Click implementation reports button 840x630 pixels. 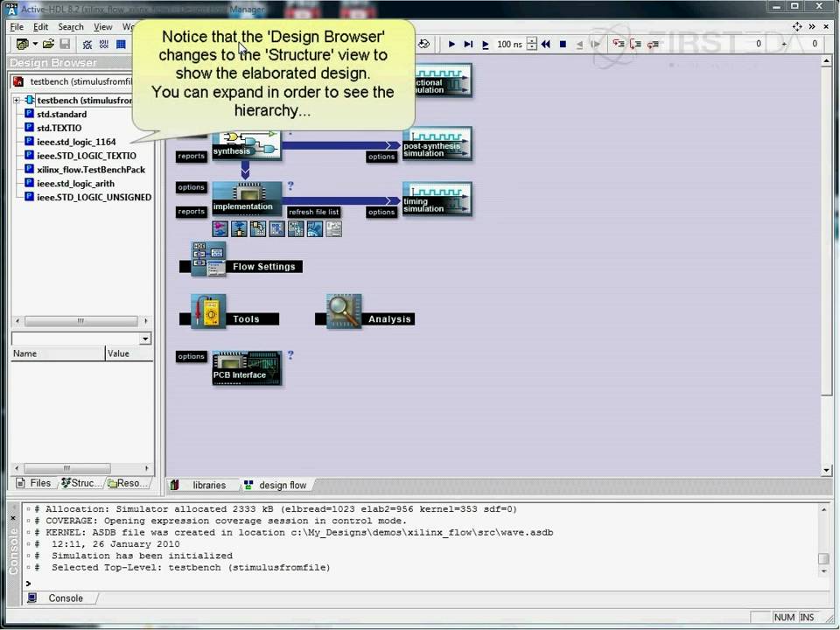[192, 212]
